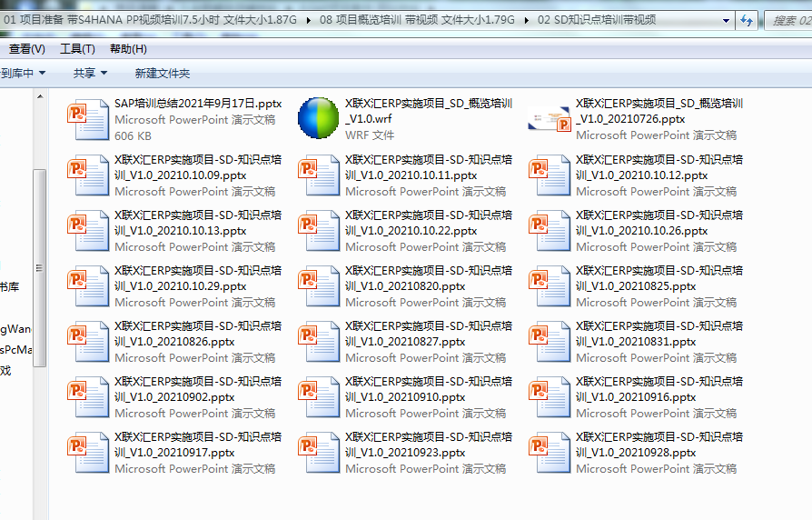The image size is (812, 520).
Task: Expand breadcrumb arrow before 02 SD知识点培训带视频
Action: click(528, 20)
